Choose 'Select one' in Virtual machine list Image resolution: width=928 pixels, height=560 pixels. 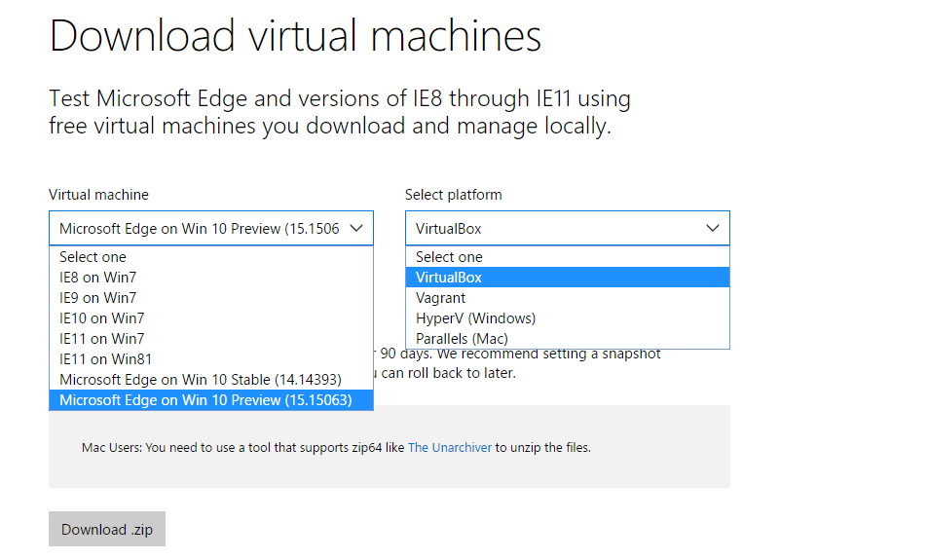click(211, 257)
